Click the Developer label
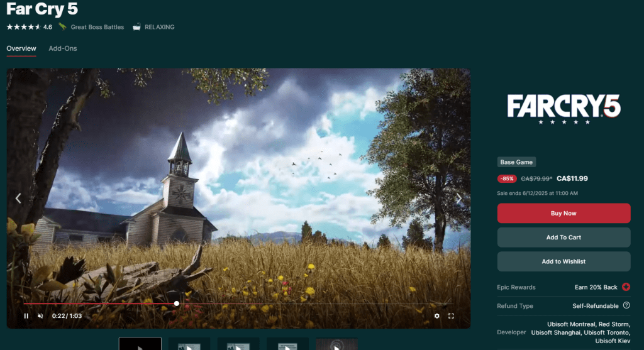This screenshot has height=350, width=644. tap(511, 332)
